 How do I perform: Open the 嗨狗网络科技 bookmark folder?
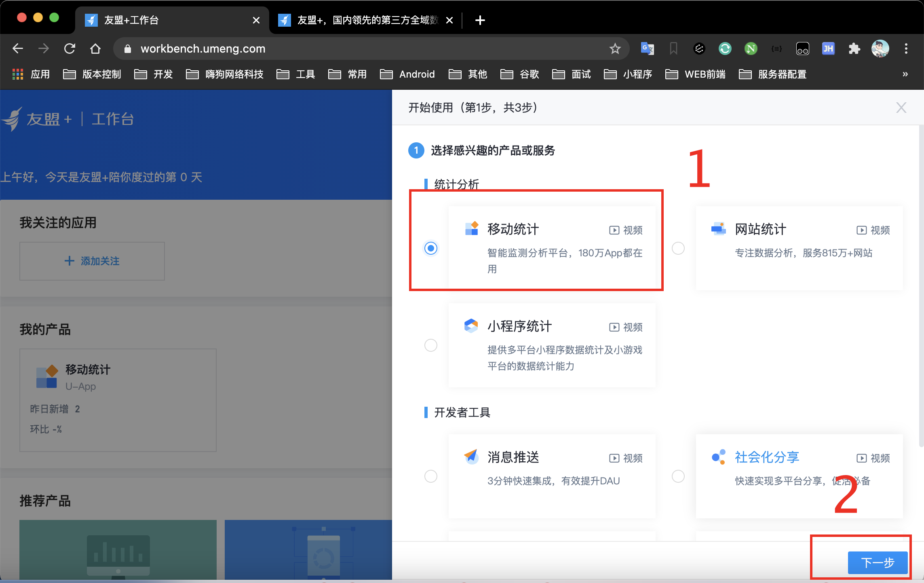coord(225,74)
